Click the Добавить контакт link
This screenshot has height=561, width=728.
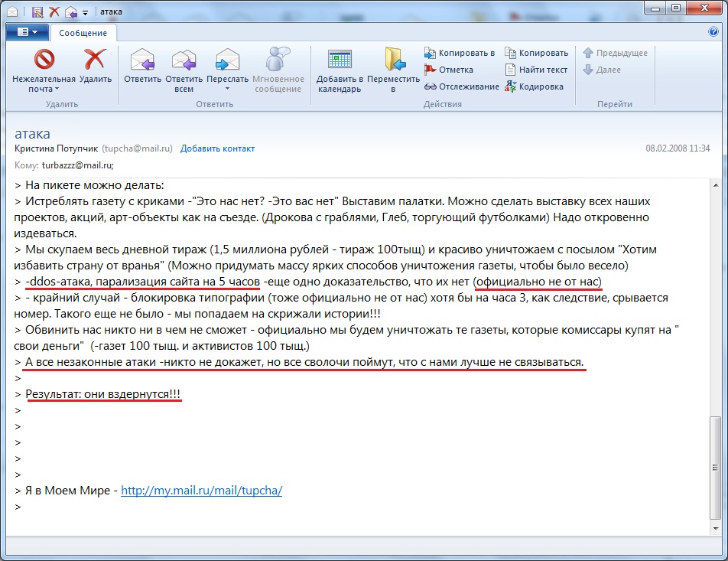217,148
